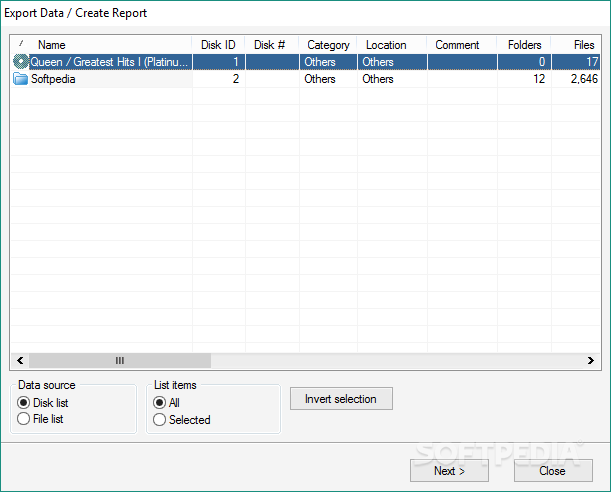The width and height of the screenshot is (611, 492).
Task: Click the folder icon beside Softpedia
Action: [x=20, y=79]
